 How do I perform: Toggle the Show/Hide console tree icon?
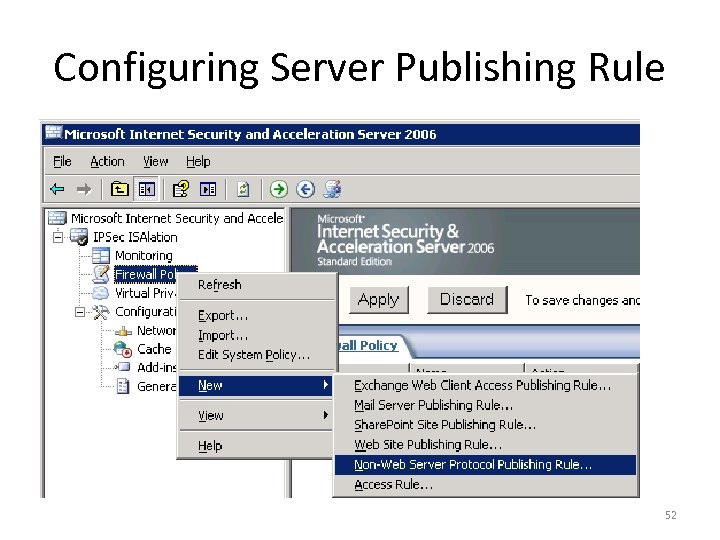146,189
